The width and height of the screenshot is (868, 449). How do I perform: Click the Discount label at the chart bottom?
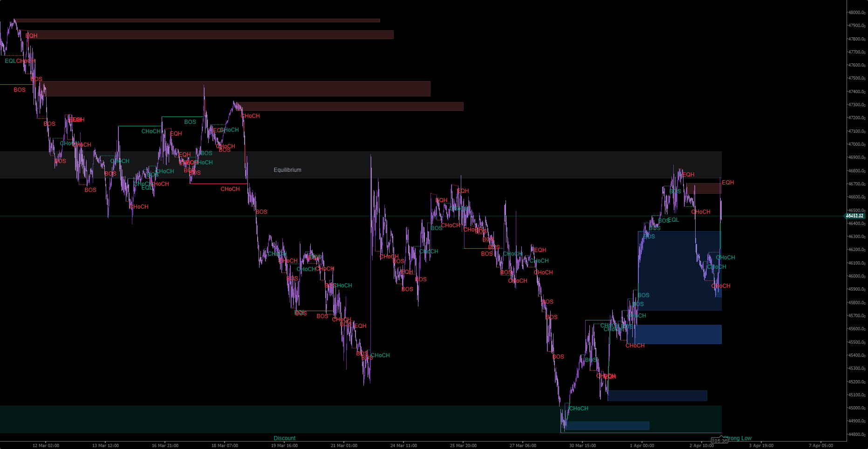pyautogui.click(x=284, y=438)
